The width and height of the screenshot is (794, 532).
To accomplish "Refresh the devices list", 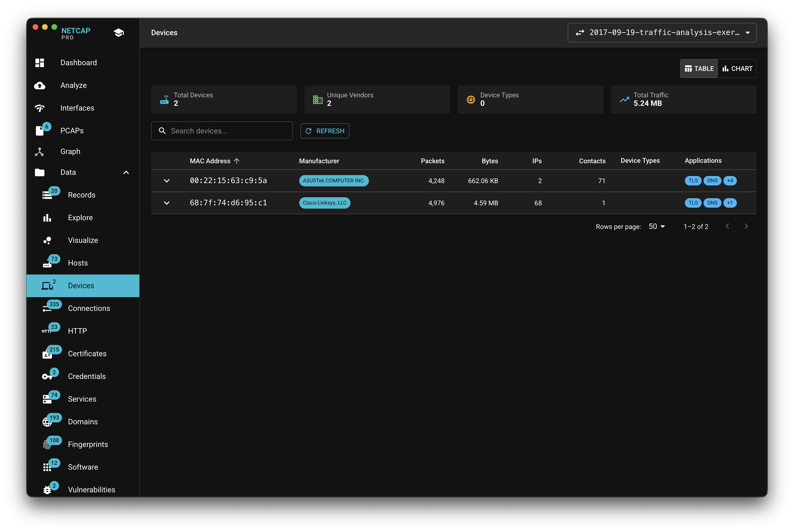I will 324,131.
